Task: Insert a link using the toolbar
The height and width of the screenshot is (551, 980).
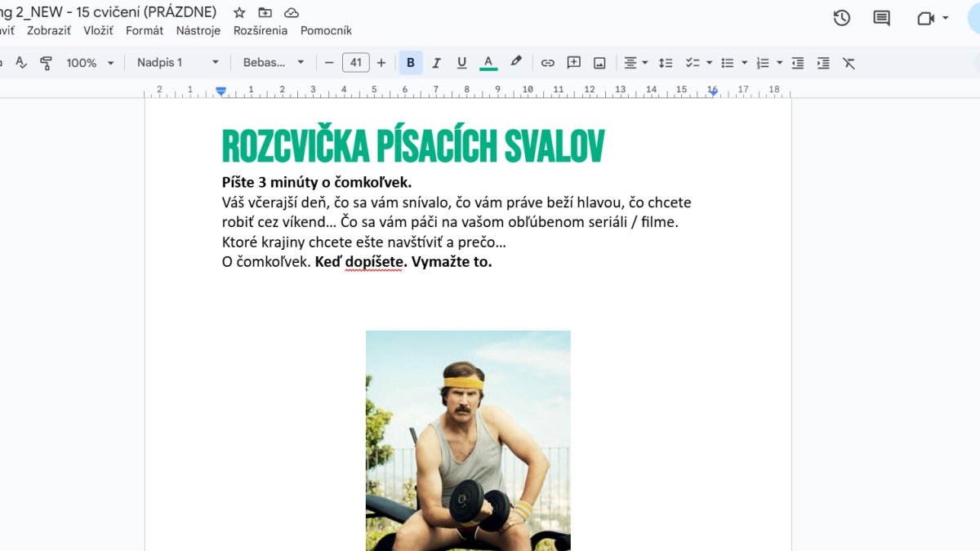Action: pyautogui.click(x=548, y=63)
